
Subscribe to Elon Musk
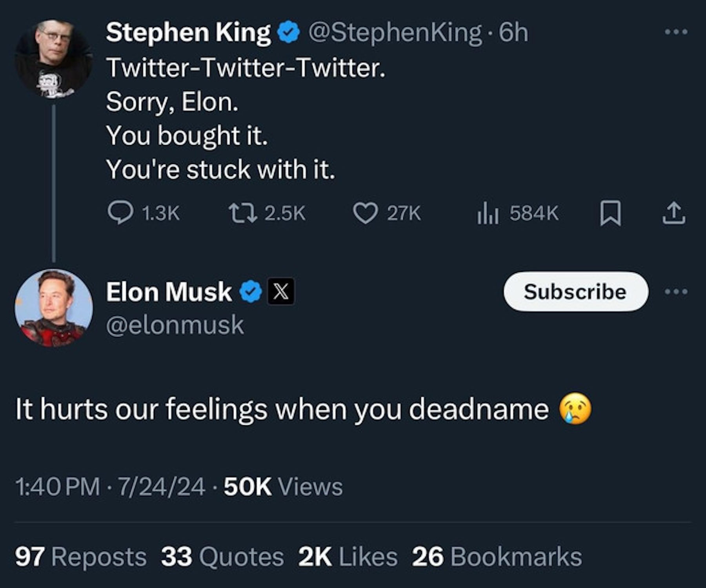(x=575, y=291)
